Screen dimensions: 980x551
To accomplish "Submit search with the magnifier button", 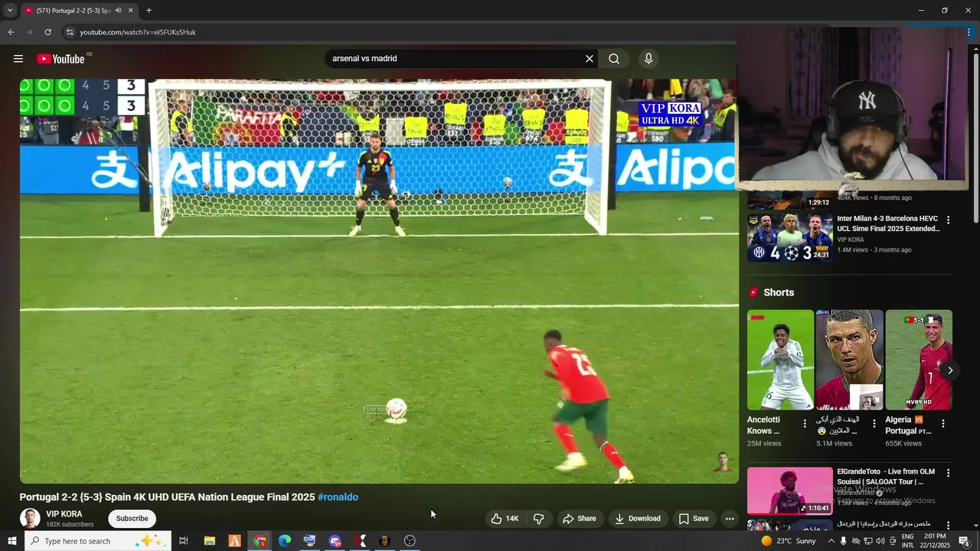I will tap(614, 59).
